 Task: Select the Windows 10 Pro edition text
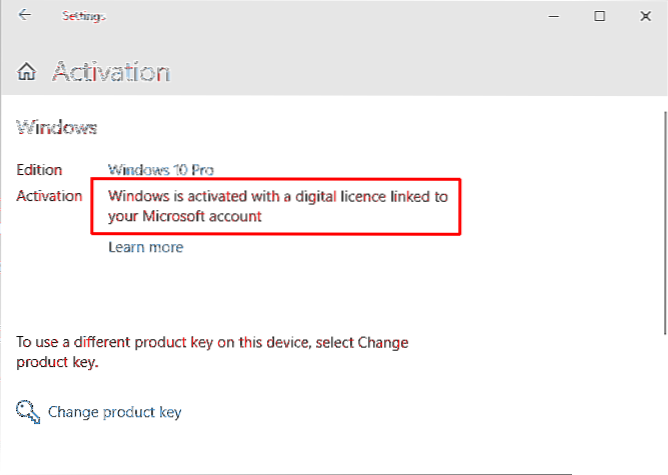161,170
